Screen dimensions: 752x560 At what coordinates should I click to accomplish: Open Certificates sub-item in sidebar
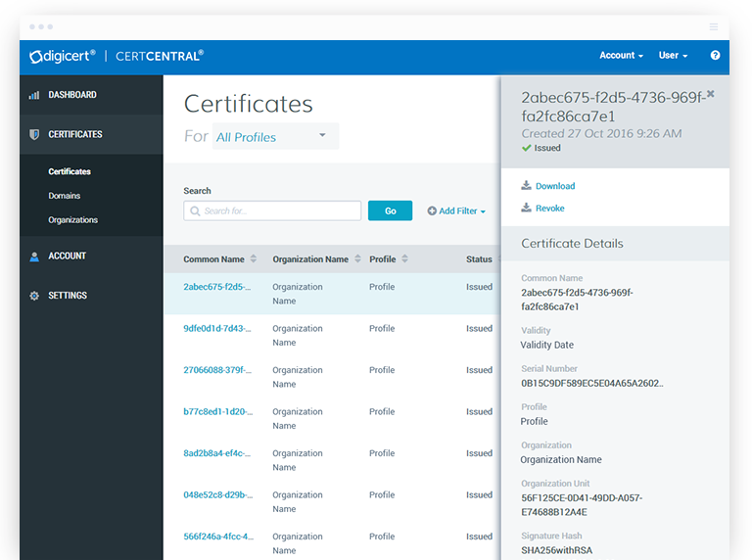point(70,171)
